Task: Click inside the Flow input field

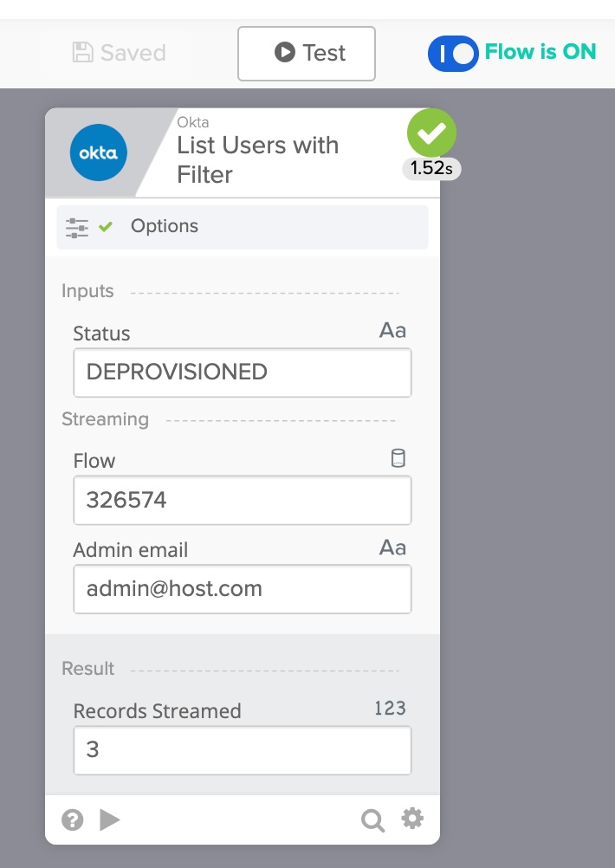Action: tap(242, 500)
